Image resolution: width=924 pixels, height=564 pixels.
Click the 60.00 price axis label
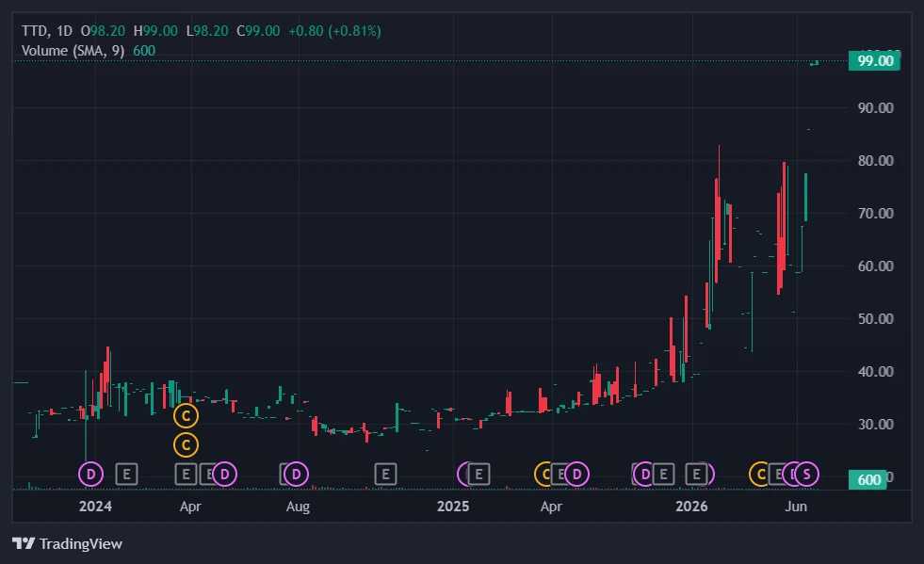click(x=875, y=266)
